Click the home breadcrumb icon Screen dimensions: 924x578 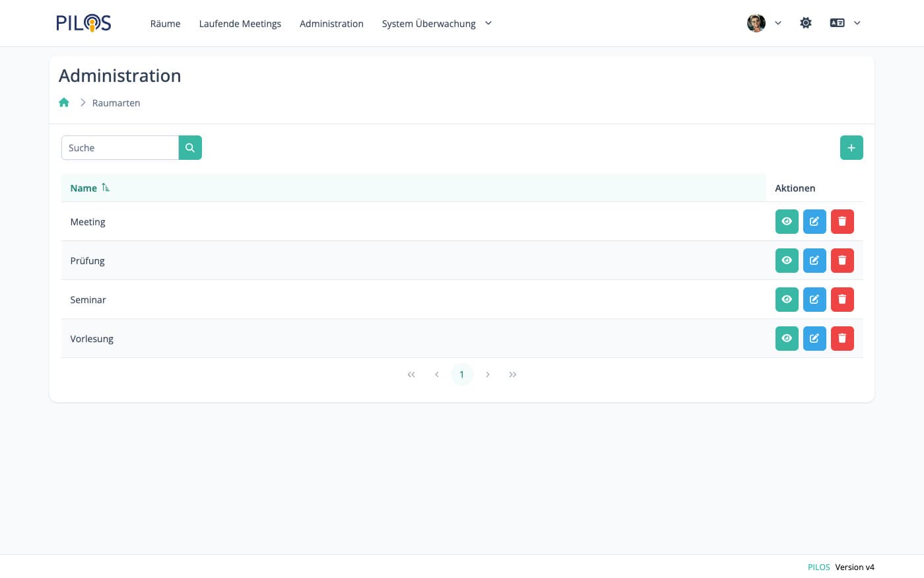tap(64, 102)
